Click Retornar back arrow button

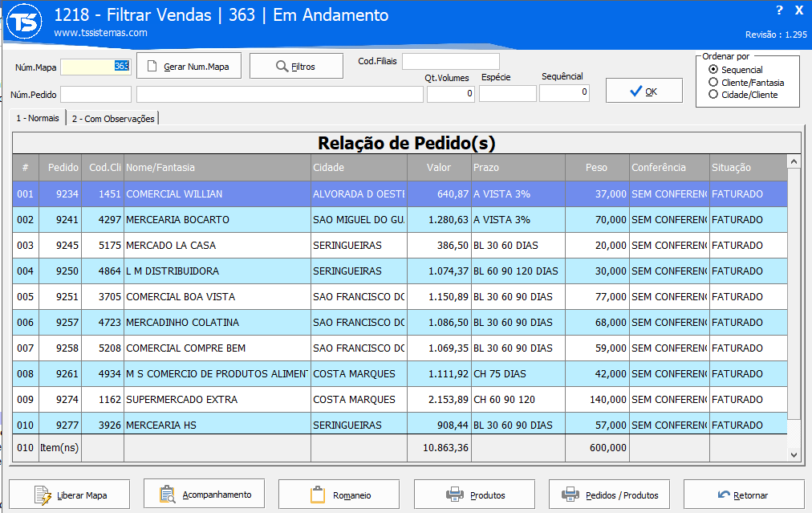coord(744,495)
